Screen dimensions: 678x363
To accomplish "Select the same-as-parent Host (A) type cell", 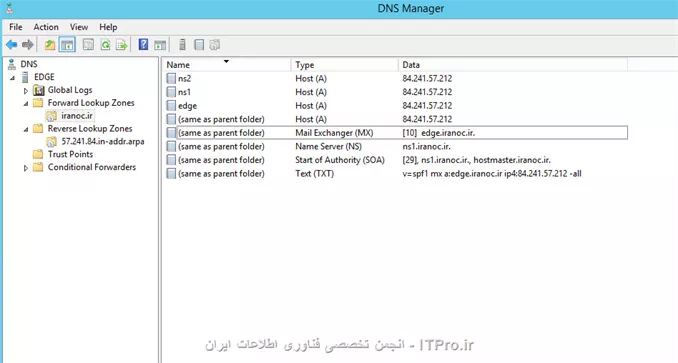I will [x=311, y=119].
